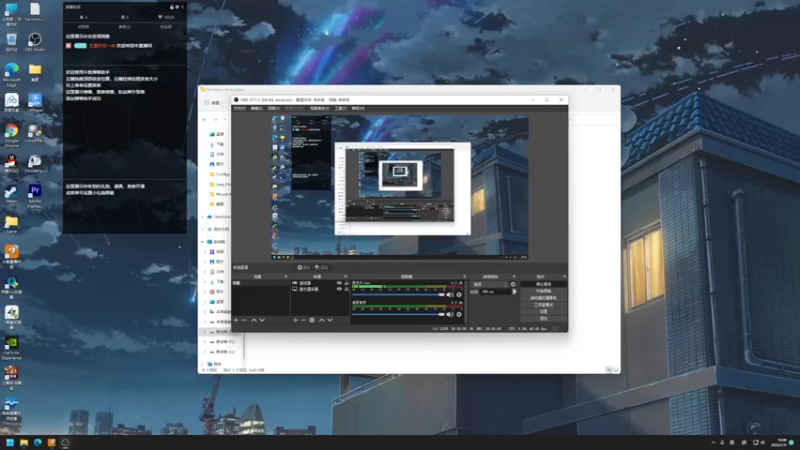
Task: Open Adobe Premiere desktop shortcut
Action: tap(35, 196)
